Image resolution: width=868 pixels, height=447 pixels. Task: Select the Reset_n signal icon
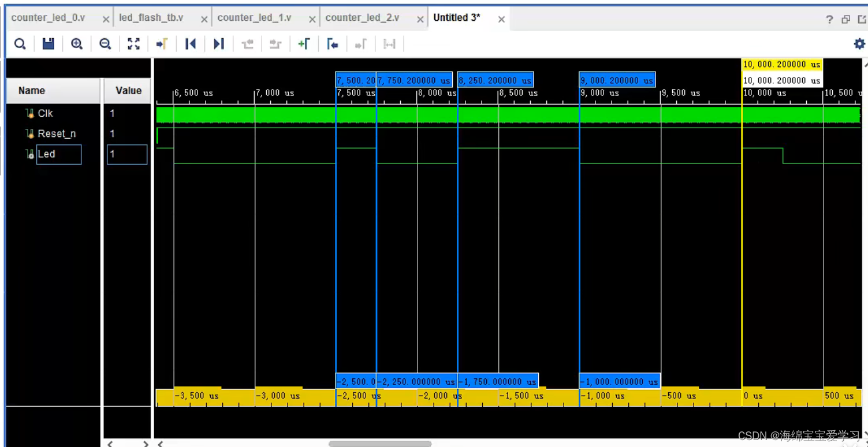(29, 133)
